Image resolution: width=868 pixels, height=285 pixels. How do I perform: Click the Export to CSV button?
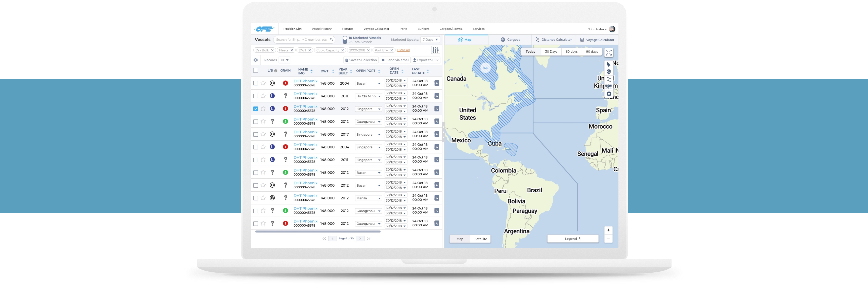(426, 60)
